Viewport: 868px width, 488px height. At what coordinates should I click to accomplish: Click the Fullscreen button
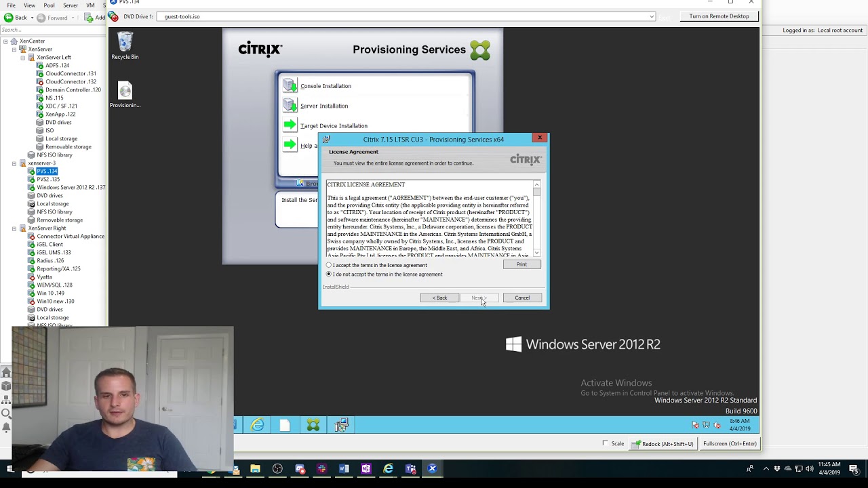[x=730, y=443]
